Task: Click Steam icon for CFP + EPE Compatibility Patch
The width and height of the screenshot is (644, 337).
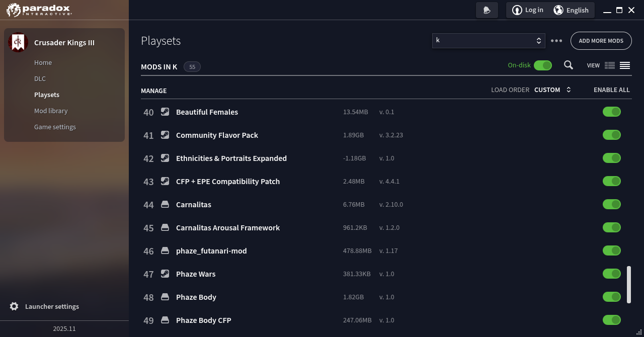Action: click(x=165, y=181)
